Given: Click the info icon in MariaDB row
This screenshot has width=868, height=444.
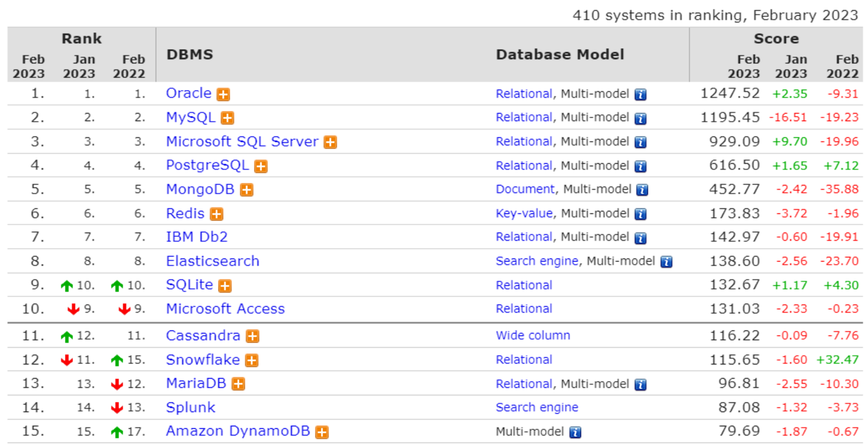Looking at the screenshot, I should pyautogui.click(x=640, y=385).
